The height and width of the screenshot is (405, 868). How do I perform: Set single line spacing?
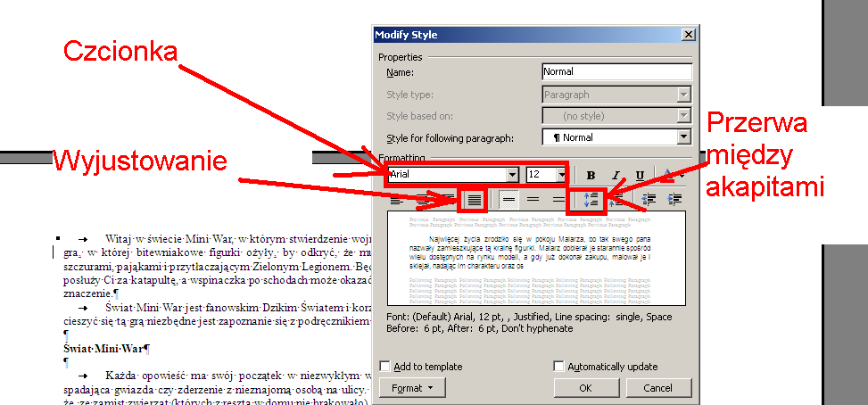(508, 200)
